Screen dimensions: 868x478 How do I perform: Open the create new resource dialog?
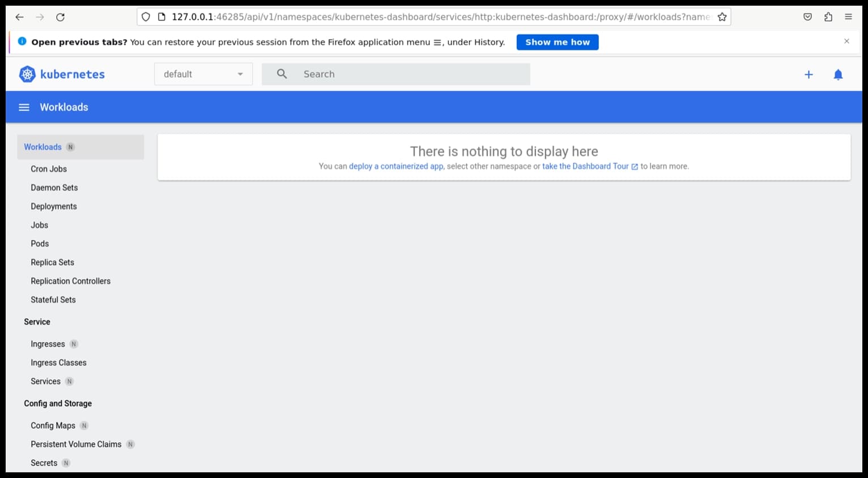pyautogui.click(x=809, y=74)
